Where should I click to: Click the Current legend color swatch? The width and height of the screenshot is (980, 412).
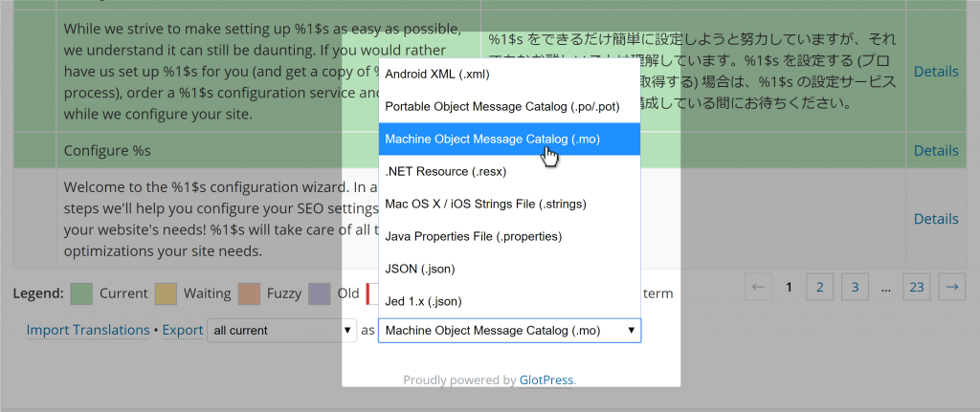point(81,293)
